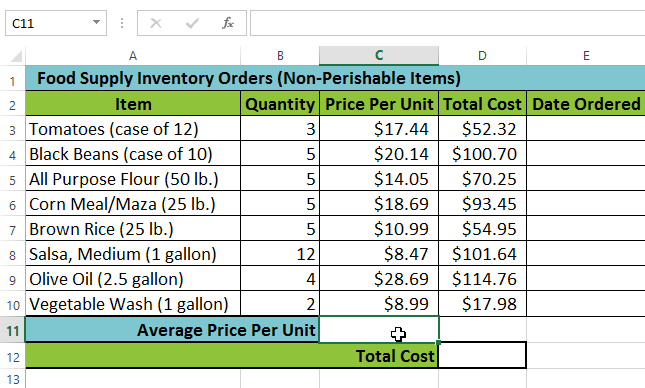Select the $18.69 price cell

pyautogui.click(x=379, y=203)
